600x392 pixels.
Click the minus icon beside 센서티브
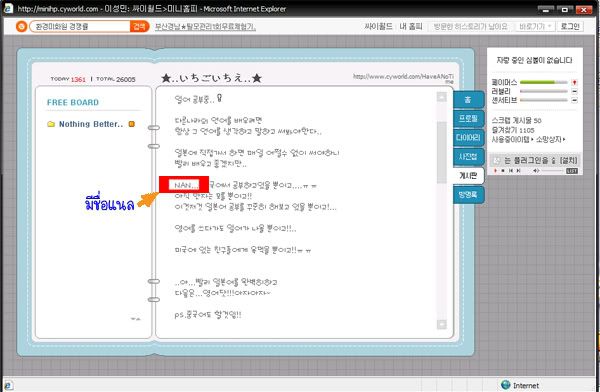coord(574,100)
